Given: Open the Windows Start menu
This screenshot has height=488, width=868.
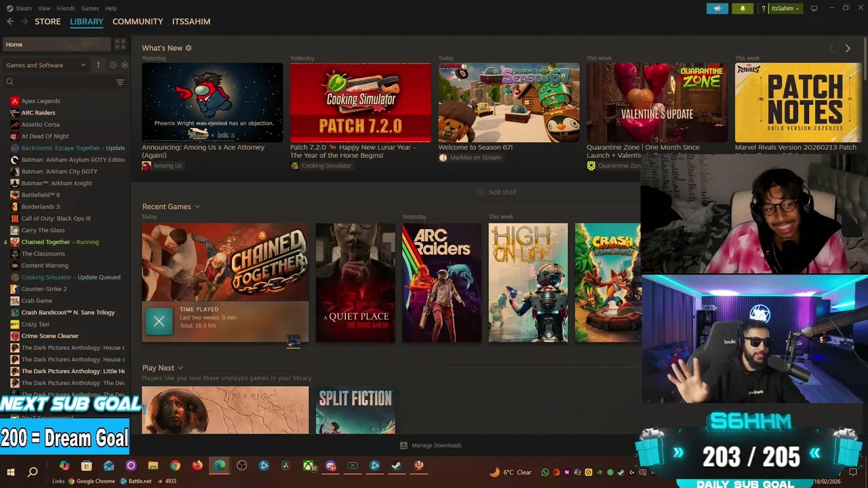Looking at the screenshot, I should pyautogui.click(x=11, y=472).
